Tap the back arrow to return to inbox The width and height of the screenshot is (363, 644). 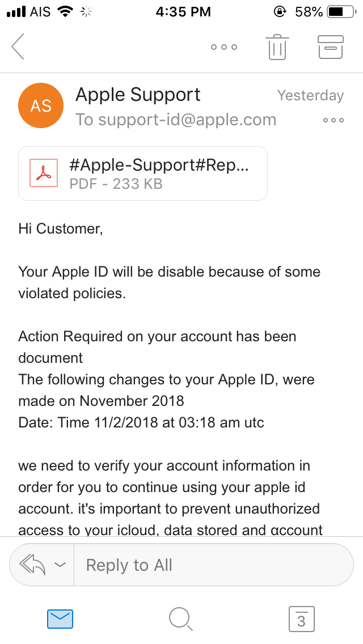coord(18,46)
